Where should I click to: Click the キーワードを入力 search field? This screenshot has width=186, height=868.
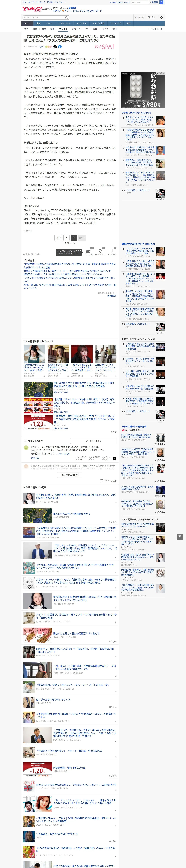(44, 18)
